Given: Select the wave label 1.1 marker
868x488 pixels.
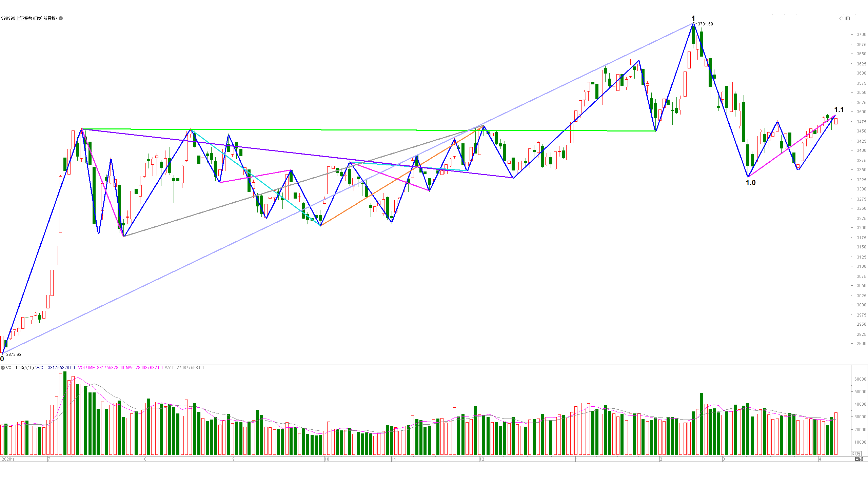Looking at the screenshot, I should pos(839,109).
